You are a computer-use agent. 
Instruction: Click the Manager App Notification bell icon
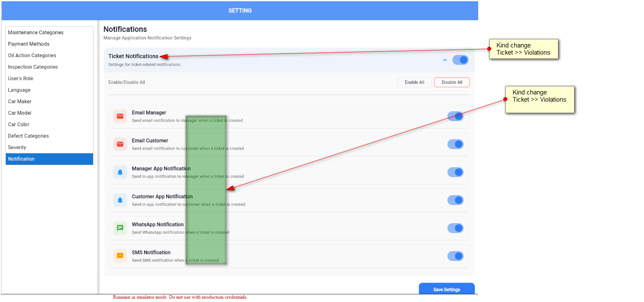120,172
